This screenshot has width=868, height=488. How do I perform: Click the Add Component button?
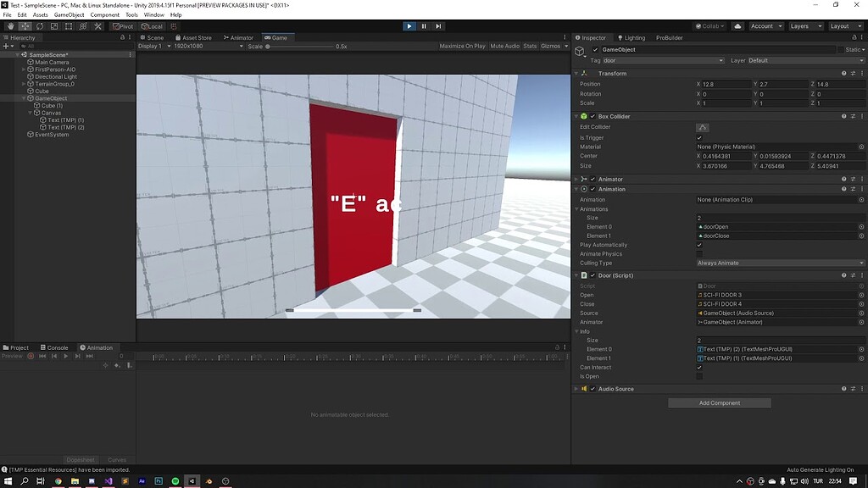[x=719, y=402]
